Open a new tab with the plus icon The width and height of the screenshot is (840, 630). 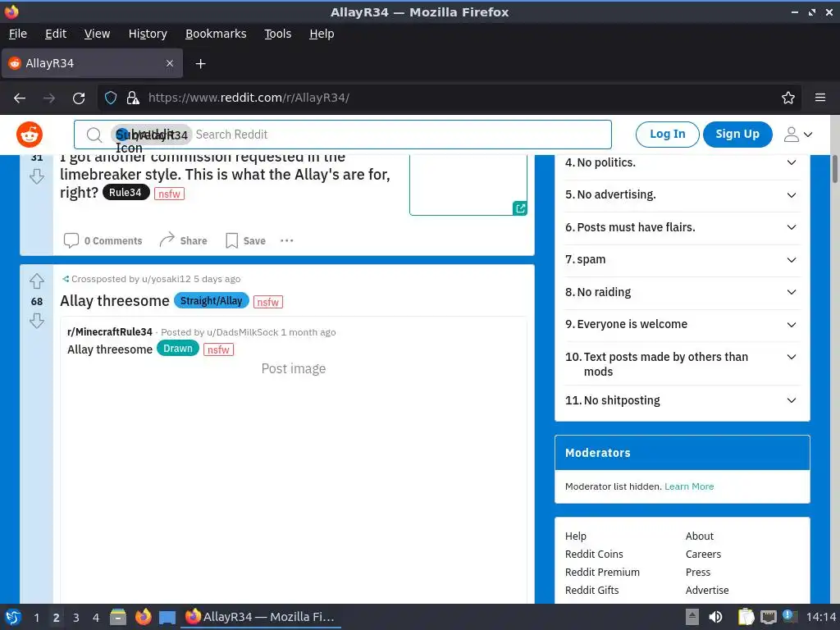coord(200,64)
